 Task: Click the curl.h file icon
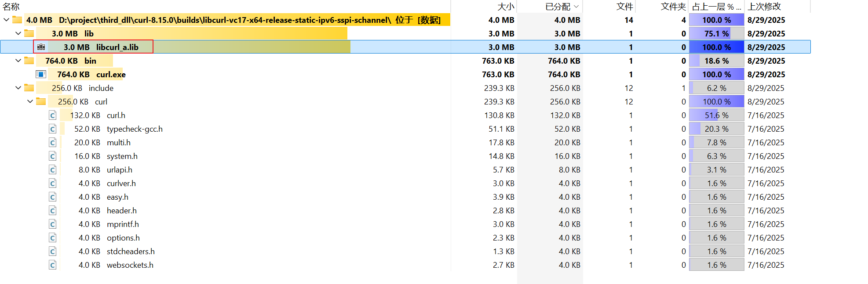53,115
